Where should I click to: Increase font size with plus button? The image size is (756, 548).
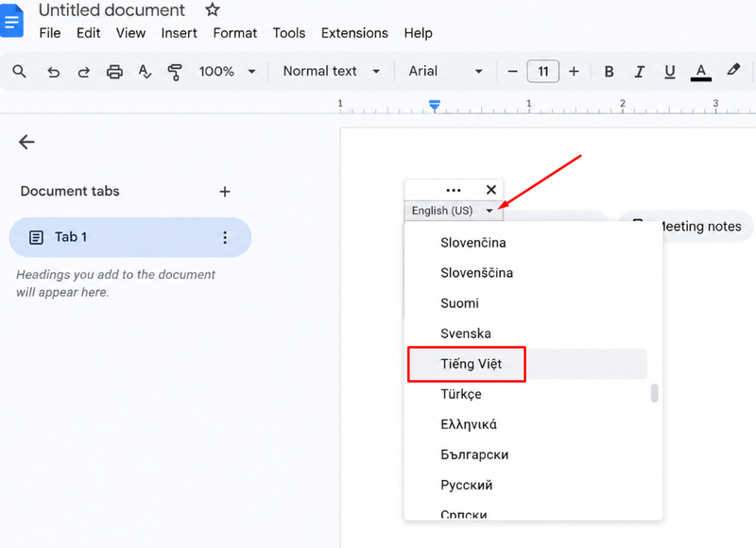coord(574,72)
